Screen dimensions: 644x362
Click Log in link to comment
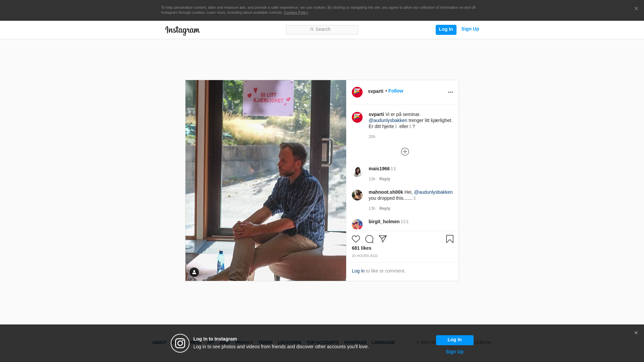[x=358, y=271]
